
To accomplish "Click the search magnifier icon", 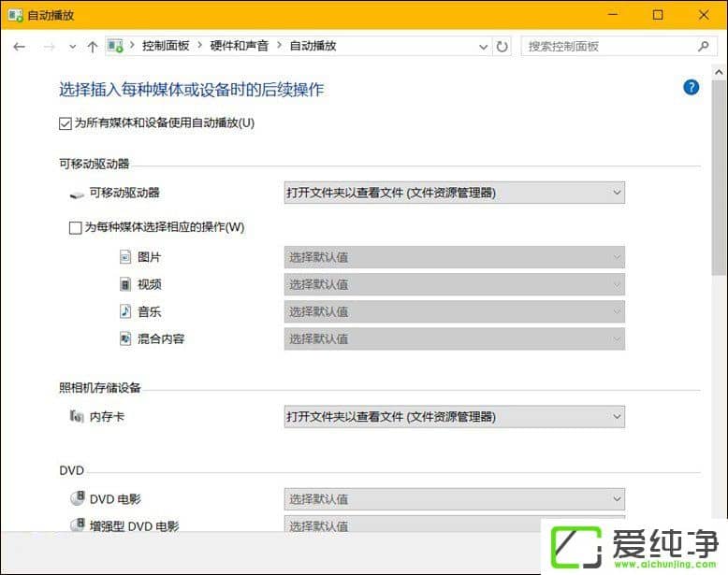I will point(703,46).
